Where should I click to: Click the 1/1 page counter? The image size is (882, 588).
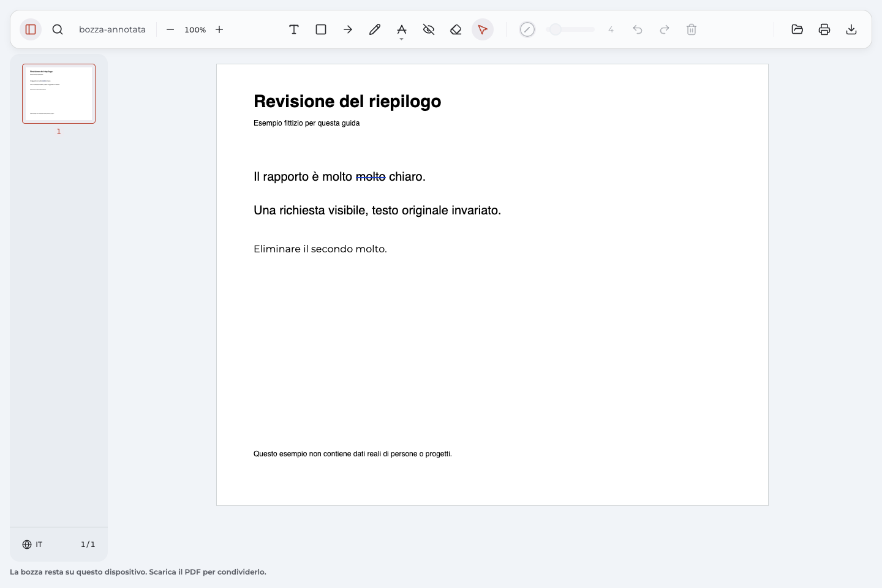pyautogui.click(x=88, y=545)
